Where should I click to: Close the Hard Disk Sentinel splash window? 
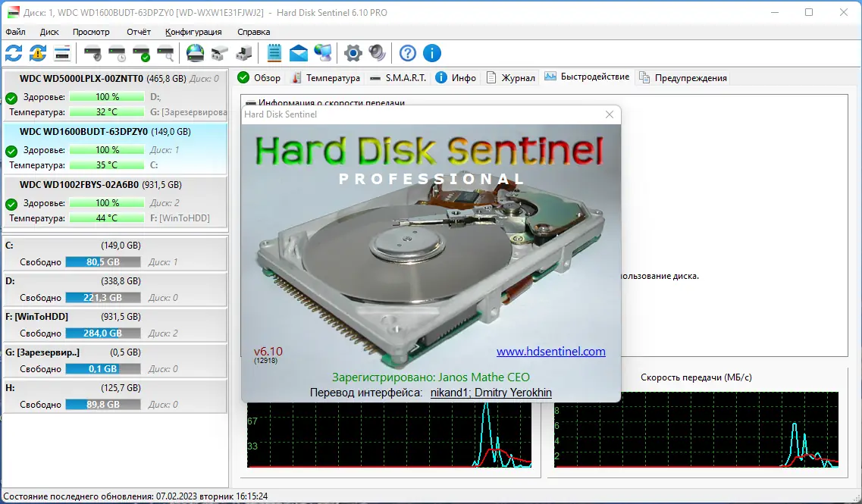tap(610, 114)
